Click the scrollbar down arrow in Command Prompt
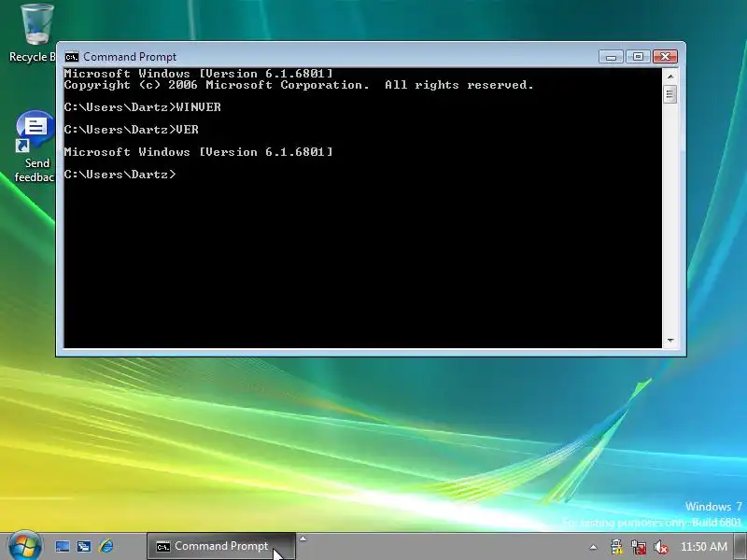This screenshot has height=560, width=747. click(x=670, y=340)
